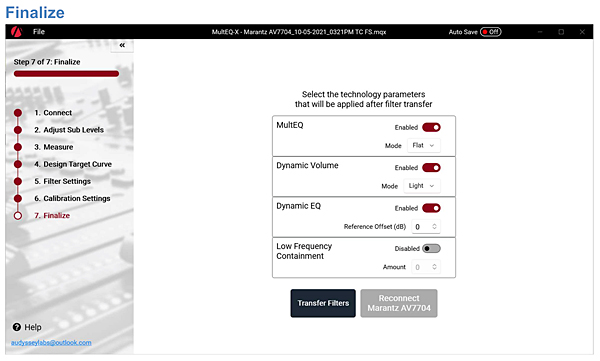
Task: Open the MultEQ Mode dropdown showing Flat
Action: pos(424,145)
